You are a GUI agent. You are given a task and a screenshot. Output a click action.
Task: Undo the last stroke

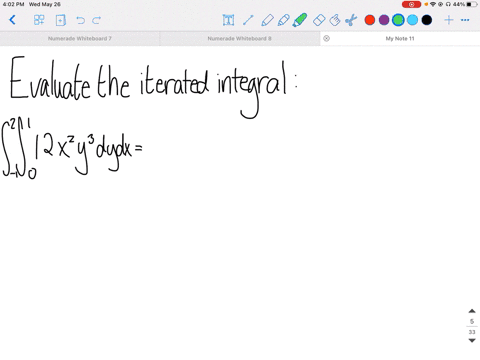coord(80,20)
